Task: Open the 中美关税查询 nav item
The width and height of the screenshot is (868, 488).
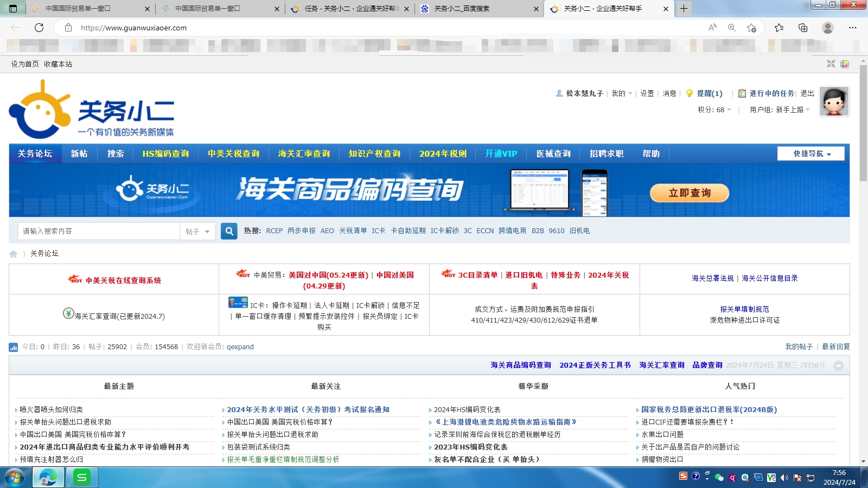Action: (233, 154)
